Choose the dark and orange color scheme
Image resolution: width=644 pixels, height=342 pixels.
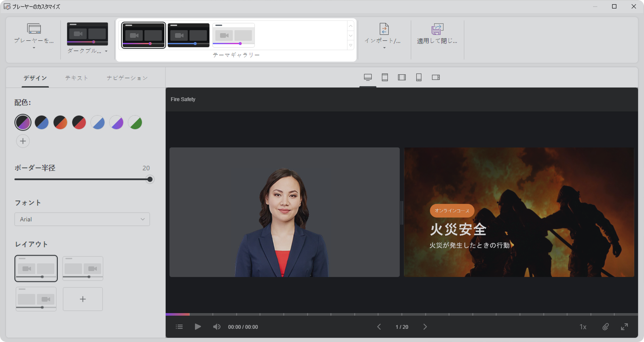pyautogui.click(x=60, y=122)
